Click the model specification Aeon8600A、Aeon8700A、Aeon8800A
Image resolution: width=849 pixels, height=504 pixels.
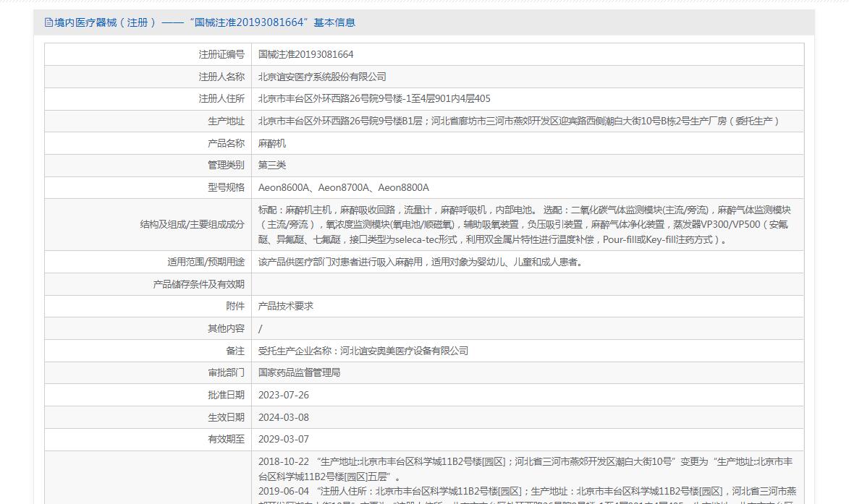point(343,187)
